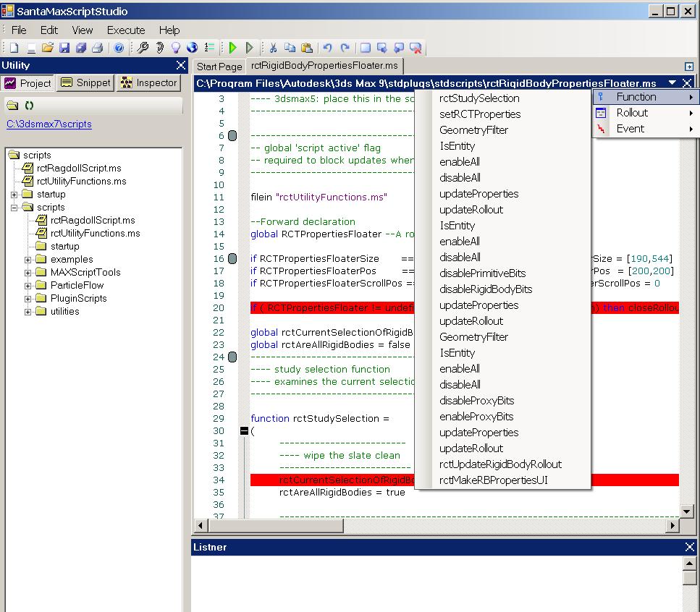Save all files with the stacked floppies icon
Image resolution: width=700 pixels, height=612 pixels.
click(x=81, y=48)
